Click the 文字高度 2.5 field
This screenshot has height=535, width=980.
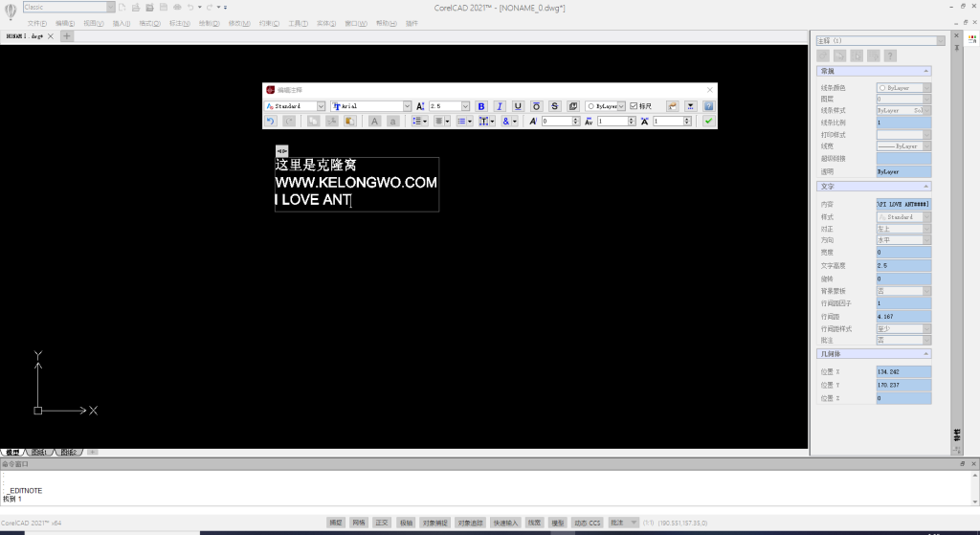pos(903,266)
